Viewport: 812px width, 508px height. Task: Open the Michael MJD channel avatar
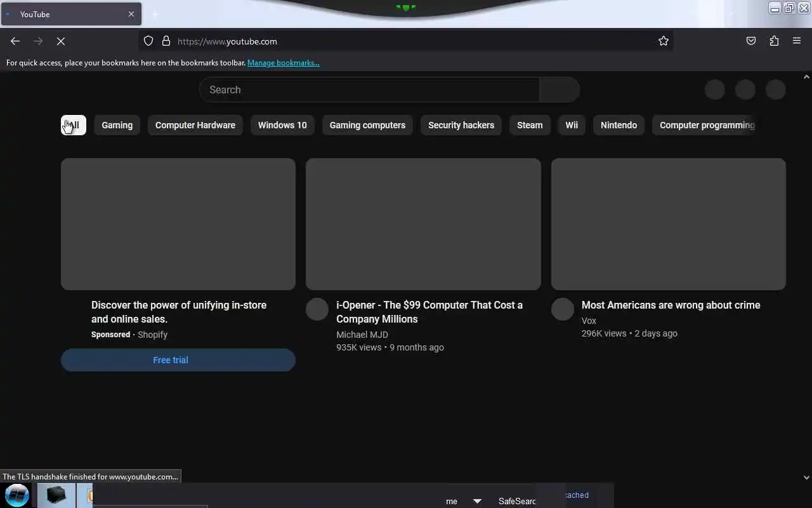click(317, 309)
